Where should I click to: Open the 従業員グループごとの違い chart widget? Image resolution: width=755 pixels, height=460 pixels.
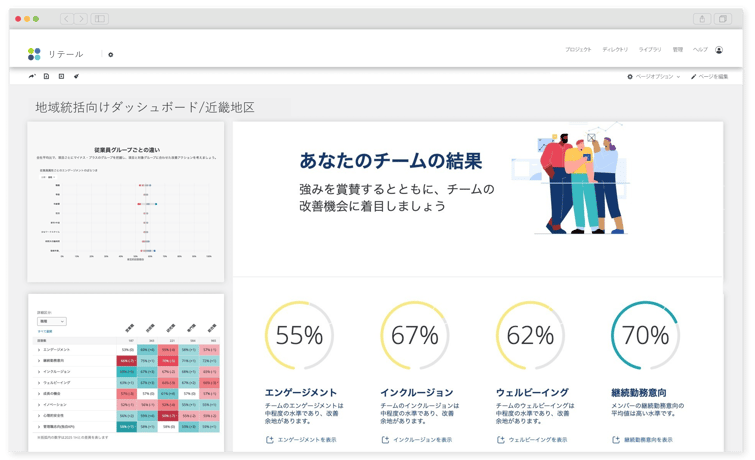(x=126, y=202)
